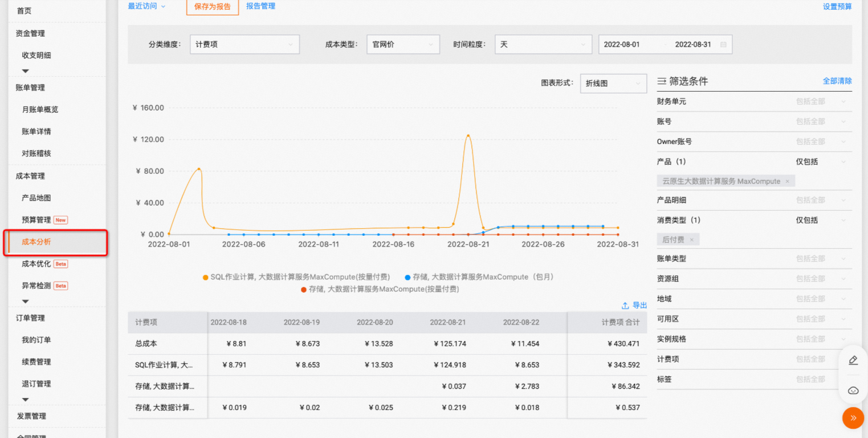Open the 图表形式 dropdown showing 折线图
This screenshot has height=438, width=868.
click(613, 83)
